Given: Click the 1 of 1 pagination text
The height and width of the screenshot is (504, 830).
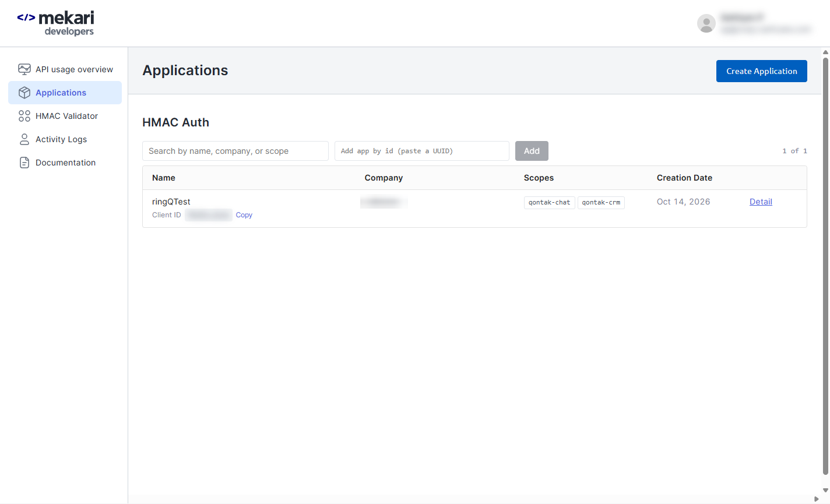Looking at the screenshot, I should coord(794,151).
